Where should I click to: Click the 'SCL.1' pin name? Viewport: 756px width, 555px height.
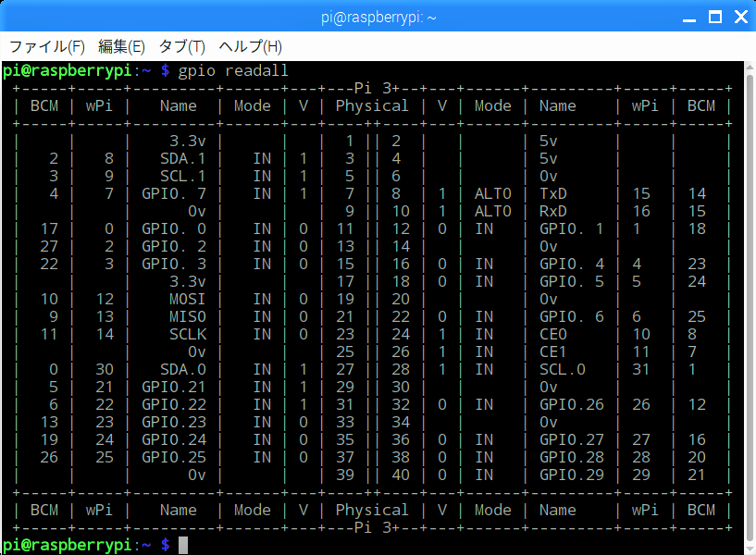182,177
